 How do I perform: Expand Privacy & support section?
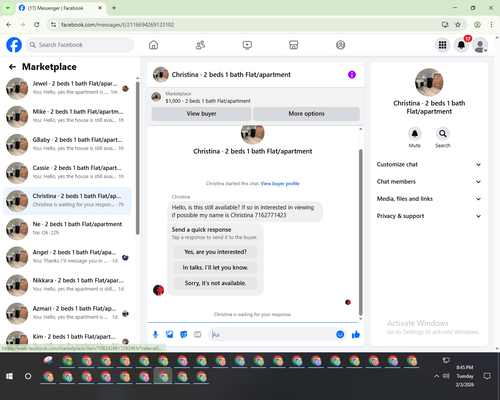429,216
